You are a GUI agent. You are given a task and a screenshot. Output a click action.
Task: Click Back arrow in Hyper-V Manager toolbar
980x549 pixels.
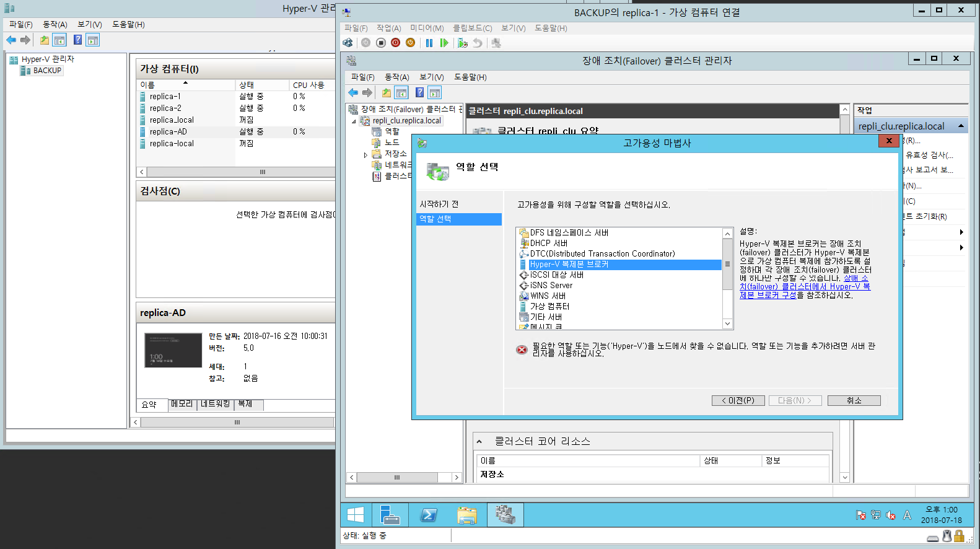pyautogui.click(x=11, y=40)
